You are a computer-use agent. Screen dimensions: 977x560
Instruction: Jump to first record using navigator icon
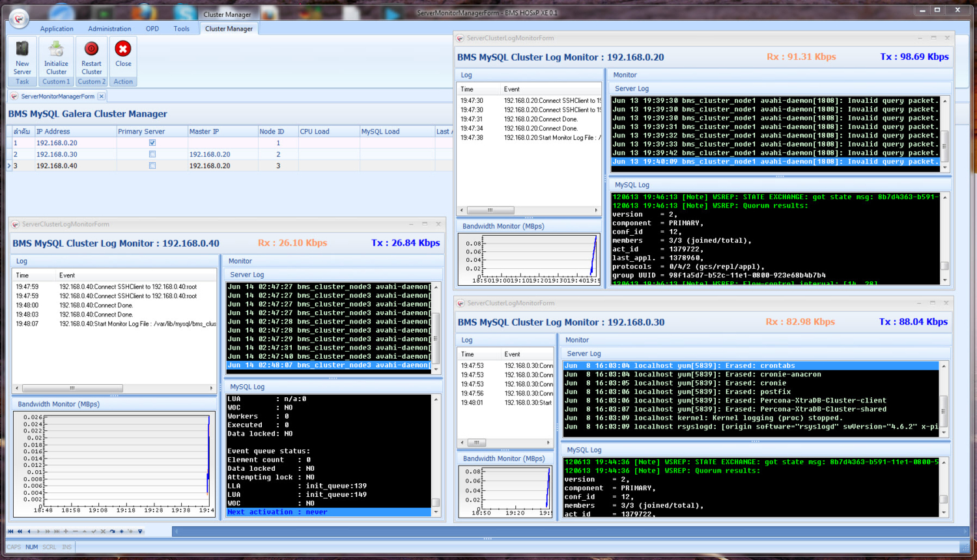(x=10, y=531)
